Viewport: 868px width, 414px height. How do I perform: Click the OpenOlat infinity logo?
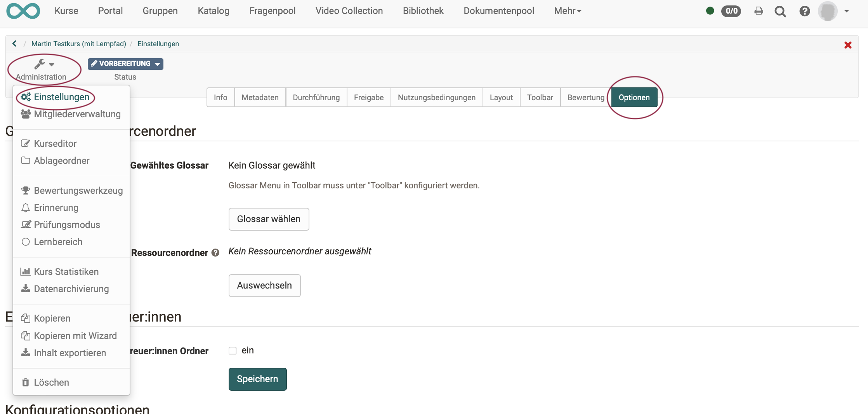(23, 11)
